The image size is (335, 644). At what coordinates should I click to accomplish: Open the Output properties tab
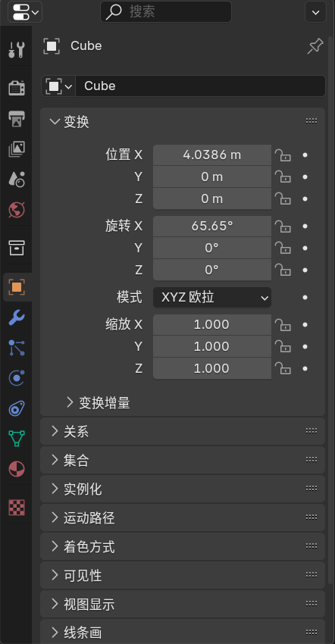17,118
